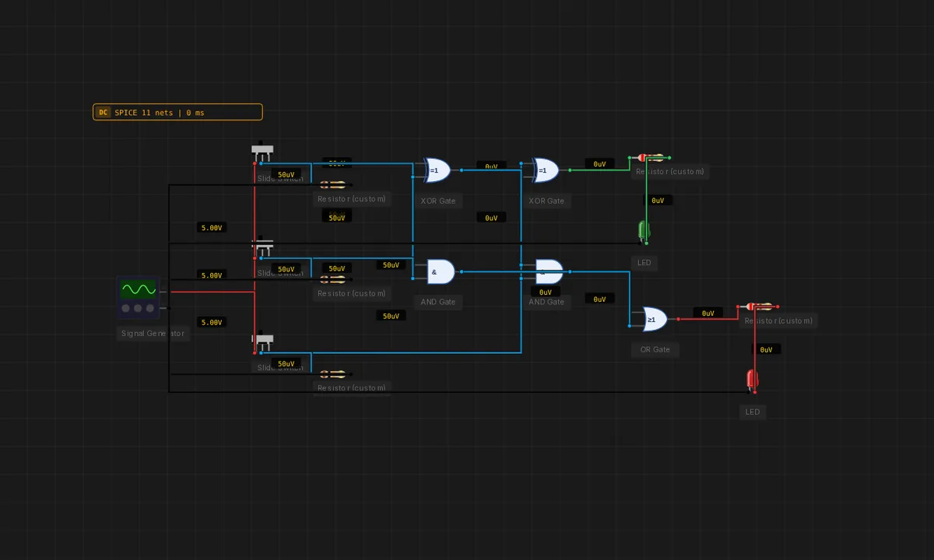934x560 pixels.
Task: Click the 'AND Gate' label under the & gate
Action: [x=438, y=302]
